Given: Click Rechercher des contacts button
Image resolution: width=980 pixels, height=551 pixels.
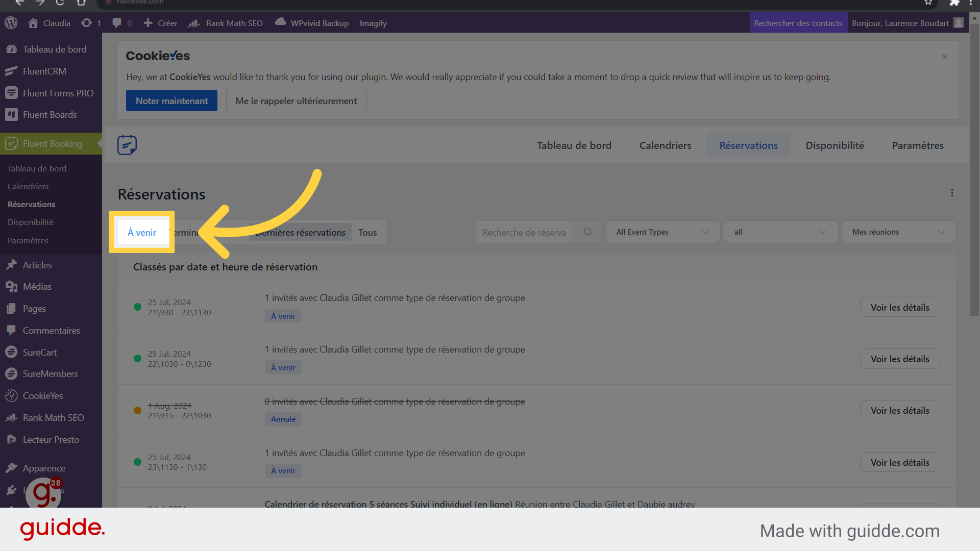Looking at the screenshot, I should coord(798,23).
